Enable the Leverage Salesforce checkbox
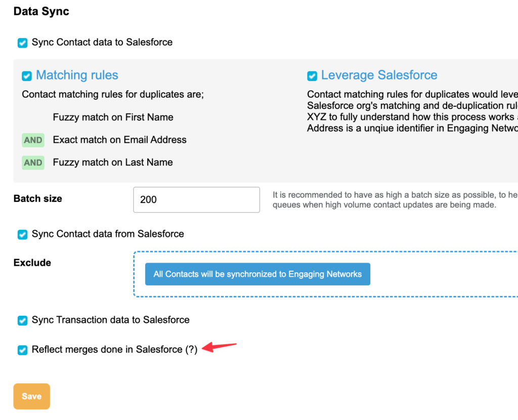 pyautogui.click(x=312, y=76)
